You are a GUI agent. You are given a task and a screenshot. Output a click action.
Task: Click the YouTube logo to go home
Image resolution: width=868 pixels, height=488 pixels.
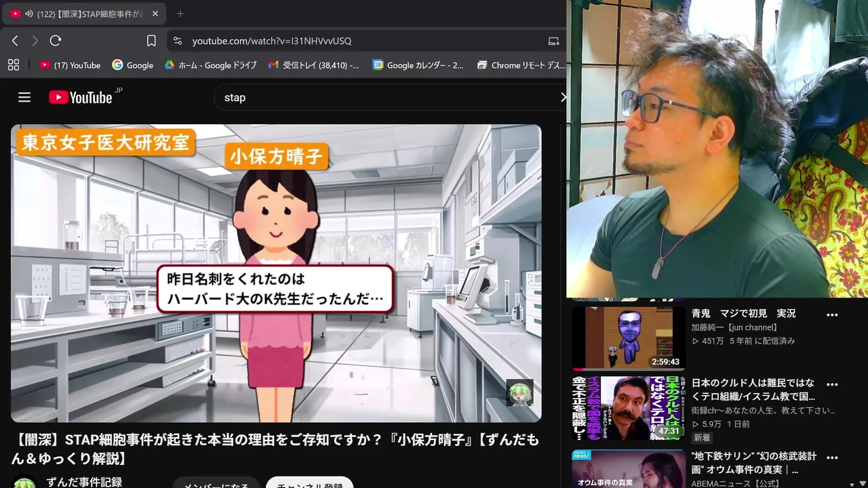(81, 98)
